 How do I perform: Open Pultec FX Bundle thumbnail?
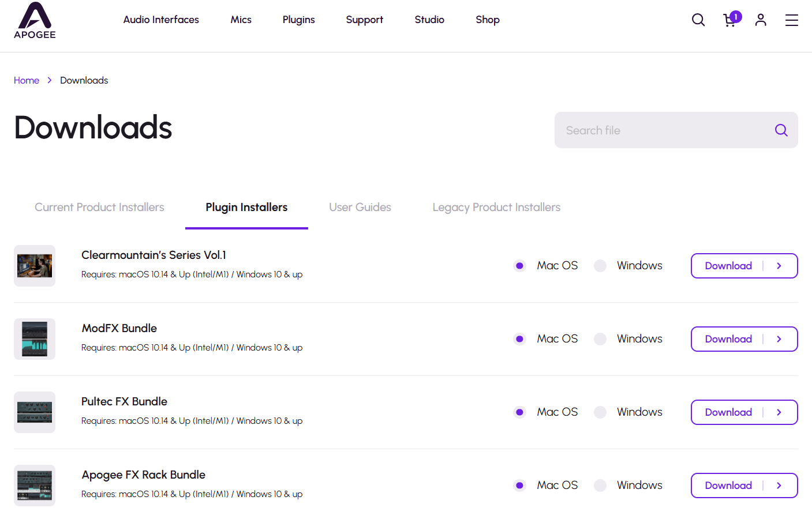(x=35, y=412)
